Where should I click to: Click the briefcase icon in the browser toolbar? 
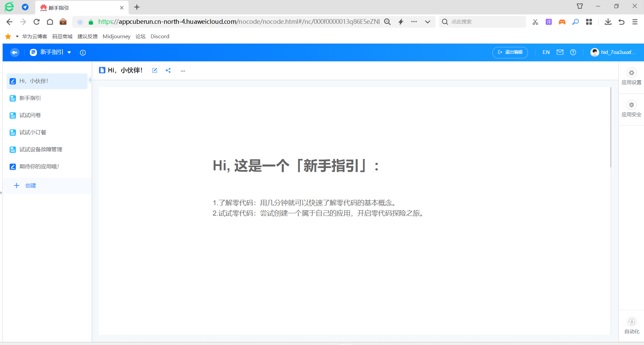pos(63,22)
